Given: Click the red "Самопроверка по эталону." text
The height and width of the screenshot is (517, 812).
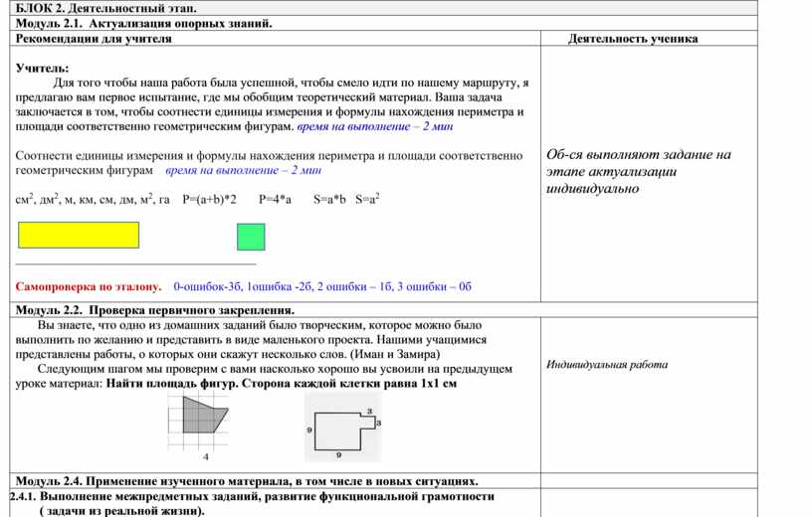Looking at the screenshot, I should point(89,286).
